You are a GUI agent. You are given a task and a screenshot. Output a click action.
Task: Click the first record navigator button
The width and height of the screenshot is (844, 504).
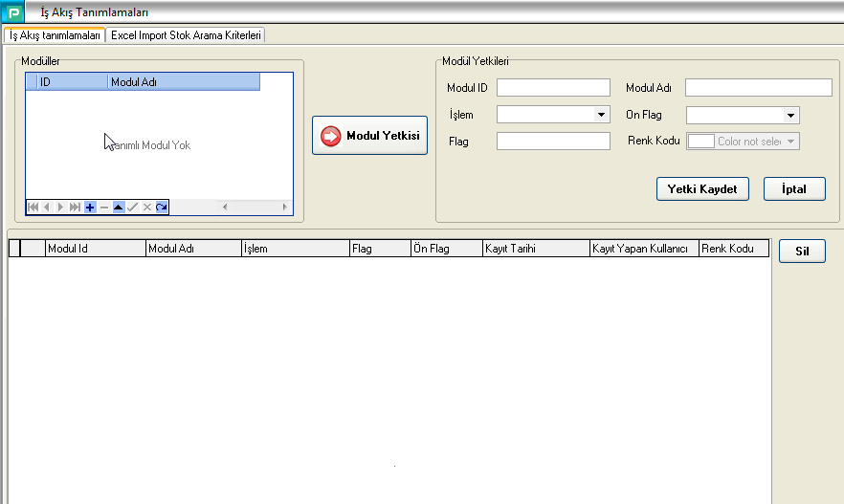tap(33, 207)
